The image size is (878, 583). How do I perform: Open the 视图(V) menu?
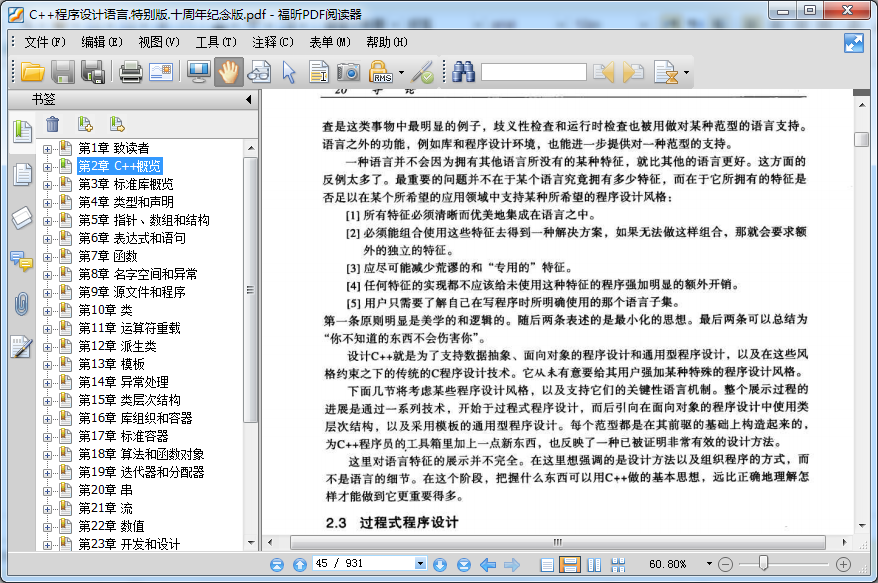pyautogui.click(x=159, y=42)
